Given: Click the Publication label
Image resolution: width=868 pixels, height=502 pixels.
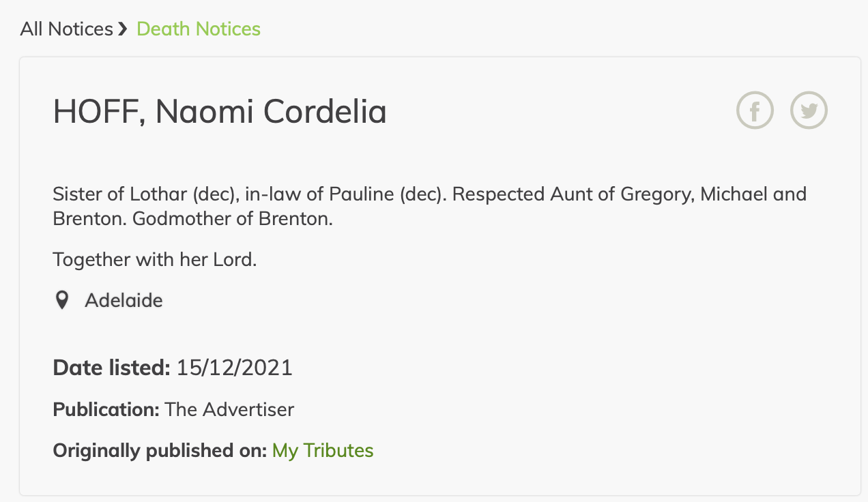Looking at the screenshot, I should (106, 410).
